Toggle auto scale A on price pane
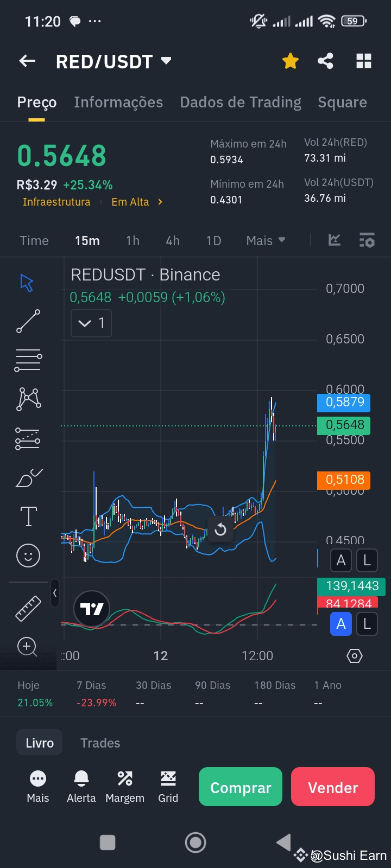 tap(341, 560)
